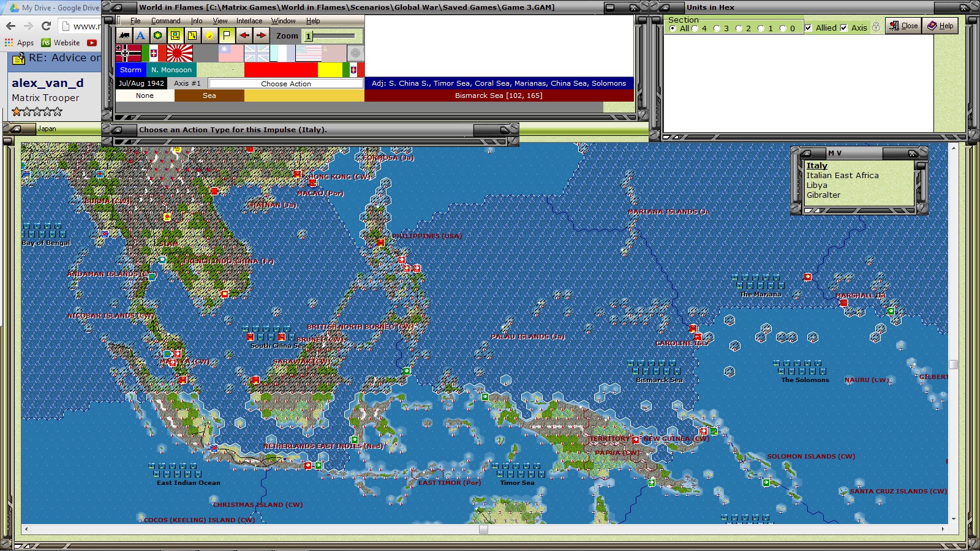Toggle the white flag toolbar icon
Viewport: 980px width, 551px height.
[x=227, y=36]
